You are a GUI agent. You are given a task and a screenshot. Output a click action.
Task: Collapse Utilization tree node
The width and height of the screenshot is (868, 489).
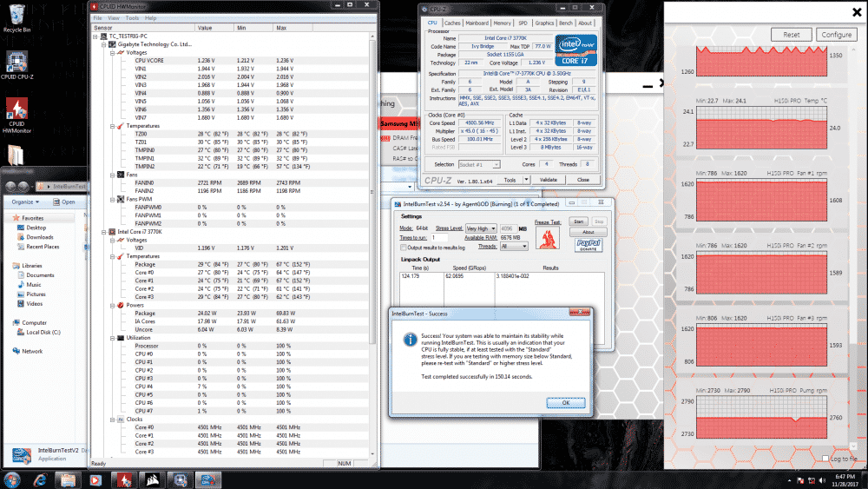(x=112, y=338)
